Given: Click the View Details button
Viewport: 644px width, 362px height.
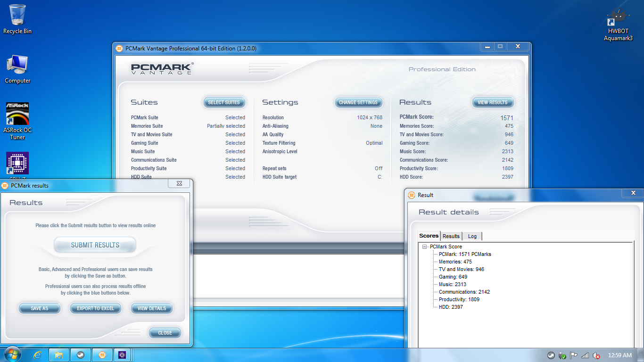Looking at the screenshot, I should coord(152,308).
